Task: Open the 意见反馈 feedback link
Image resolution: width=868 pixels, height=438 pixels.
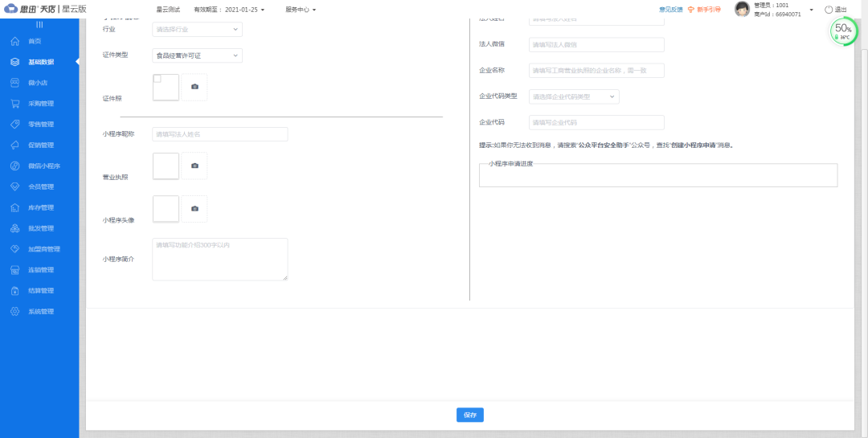Action: pyautogui.click(x=671, y=10)
